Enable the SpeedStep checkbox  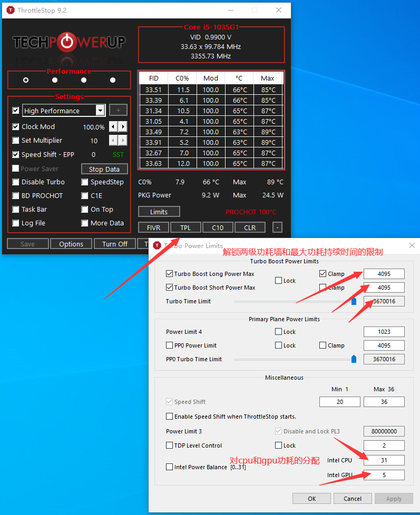[x=85, y=182]
